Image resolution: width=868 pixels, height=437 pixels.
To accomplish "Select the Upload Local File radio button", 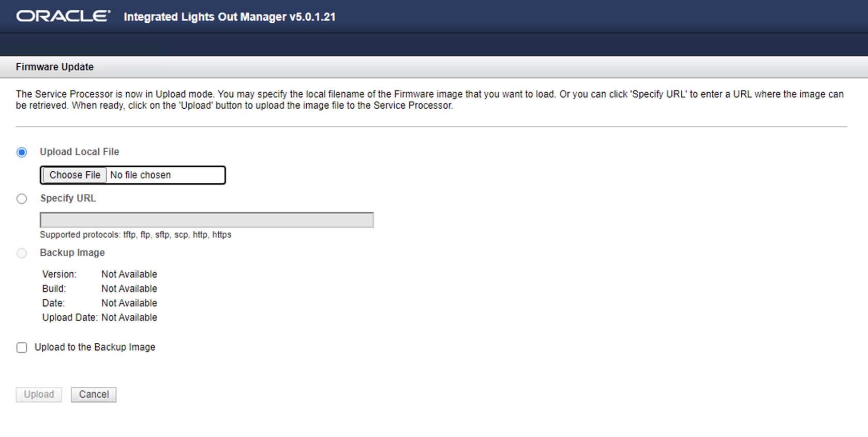I will (x=22, y=152).
